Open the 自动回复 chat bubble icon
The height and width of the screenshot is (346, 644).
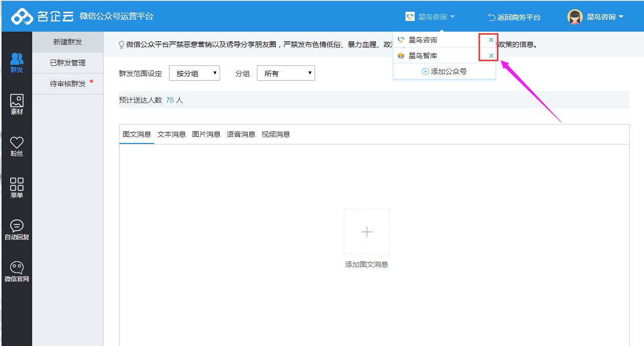[16, 230]
